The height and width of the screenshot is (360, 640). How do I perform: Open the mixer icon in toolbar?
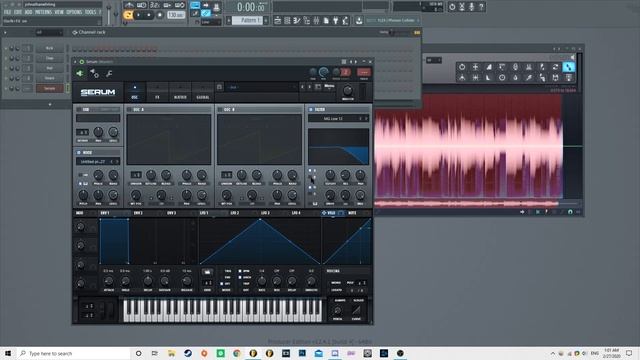point(316,20)
